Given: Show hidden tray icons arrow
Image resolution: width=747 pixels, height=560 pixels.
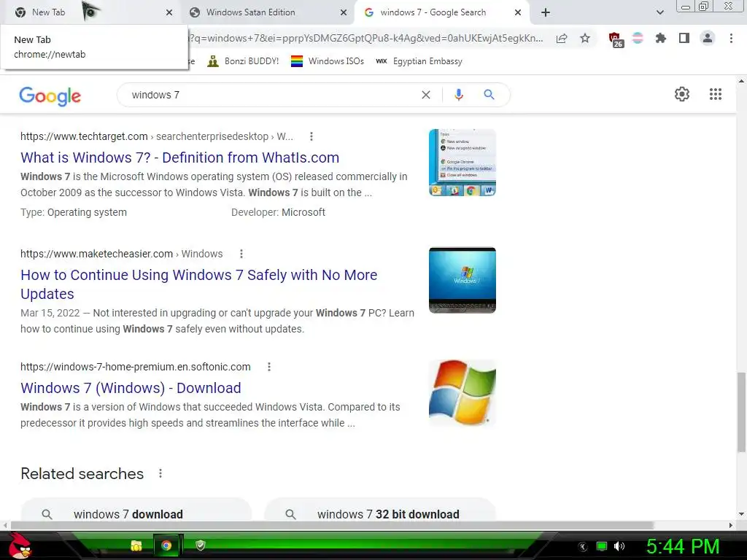Looking at the screenshot, I should [x=583, y=547].
